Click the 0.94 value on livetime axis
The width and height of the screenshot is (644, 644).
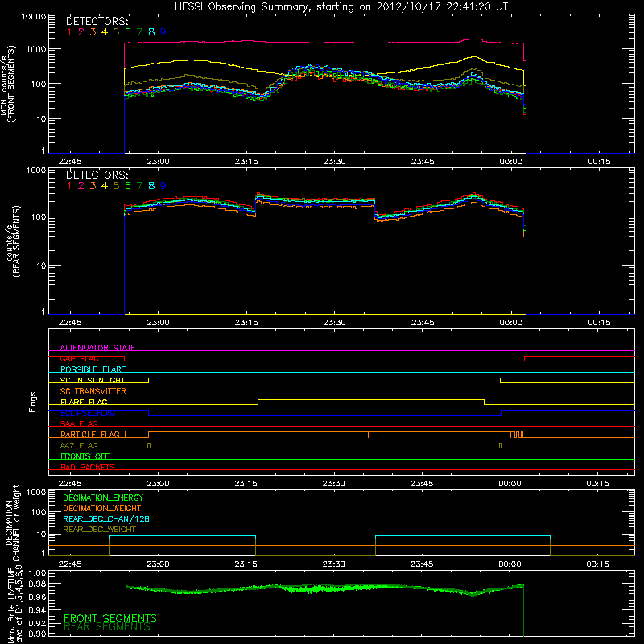[x=37, y=610]
